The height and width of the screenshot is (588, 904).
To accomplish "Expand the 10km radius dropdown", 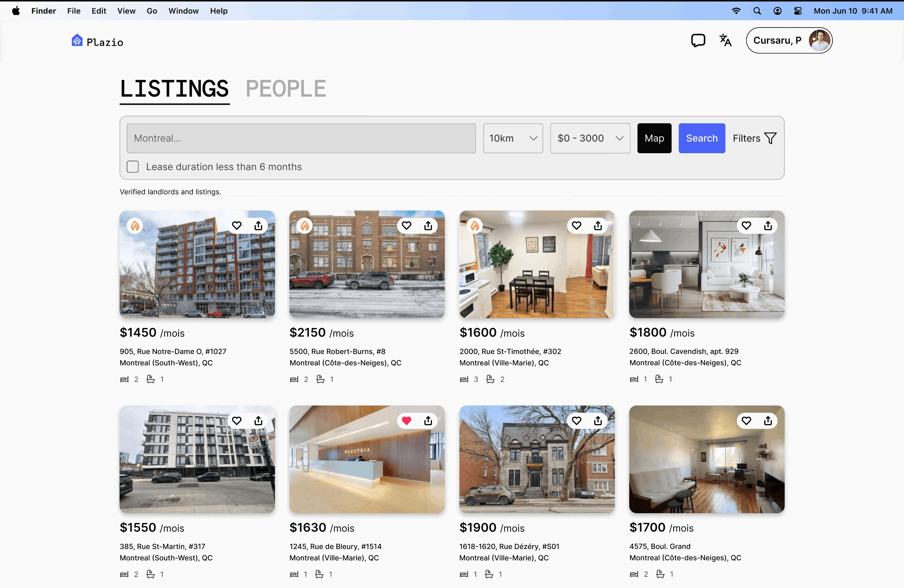I will pos(513,138).
